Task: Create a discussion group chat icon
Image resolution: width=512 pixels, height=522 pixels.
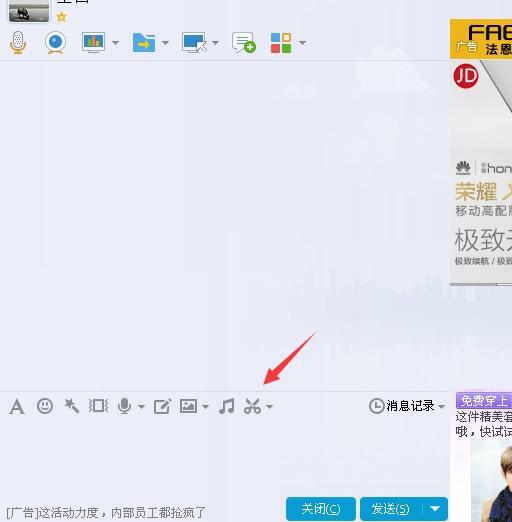Action: coord(244,42)
